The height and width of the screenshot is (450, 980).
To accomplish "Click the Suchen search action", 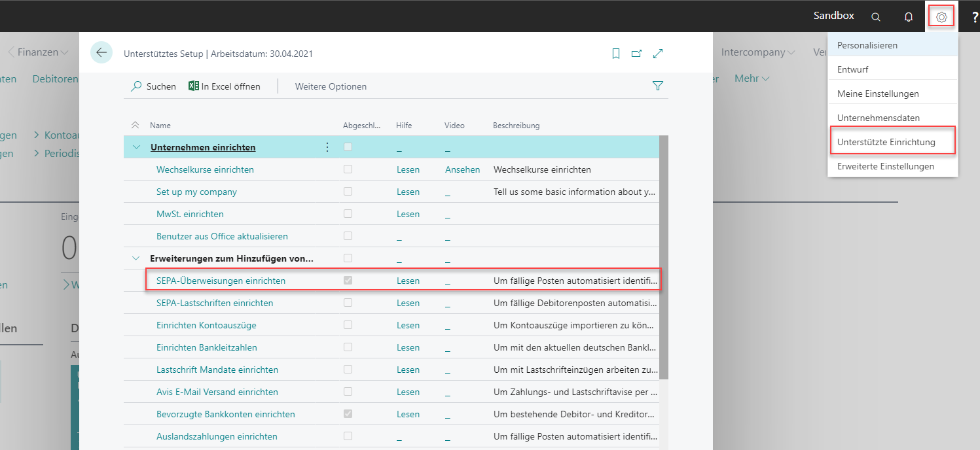I will pos(154,86).
